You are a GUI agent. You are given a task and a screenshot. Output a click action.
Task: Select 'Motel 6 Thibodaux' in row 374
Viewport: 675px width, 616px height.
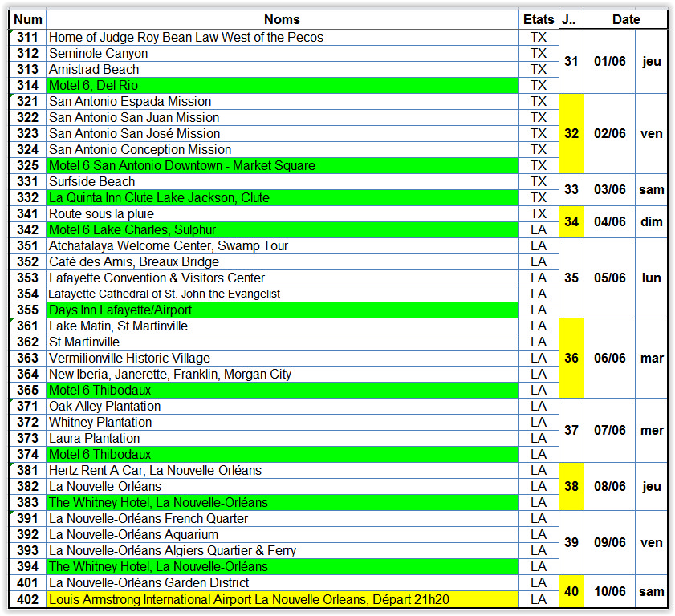pyautogui.click(x=283, y=454)
